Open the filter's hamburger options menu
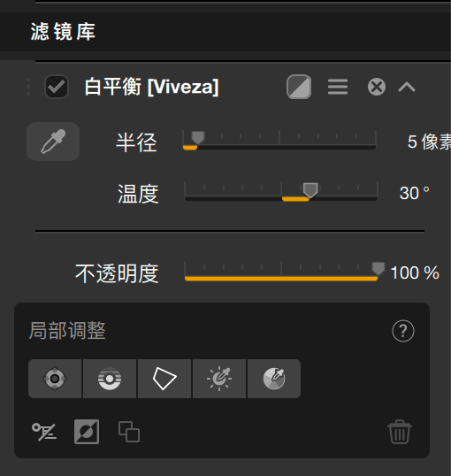 [338, 87]
